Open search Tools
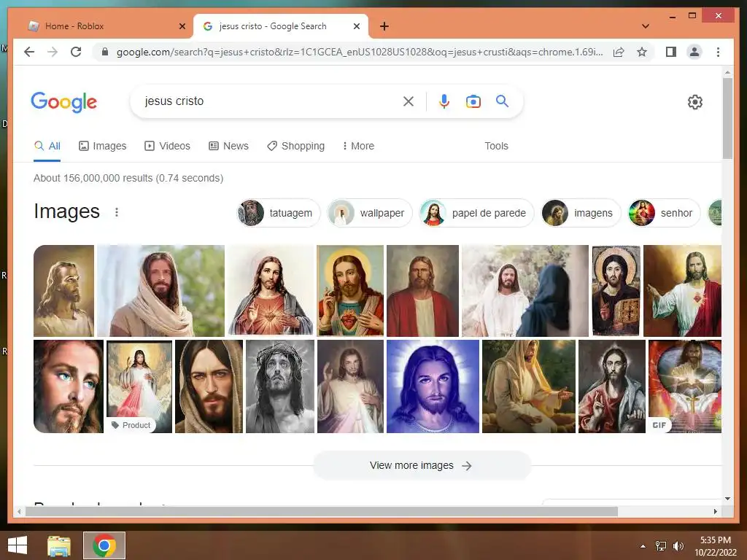 tap(496, 146)
